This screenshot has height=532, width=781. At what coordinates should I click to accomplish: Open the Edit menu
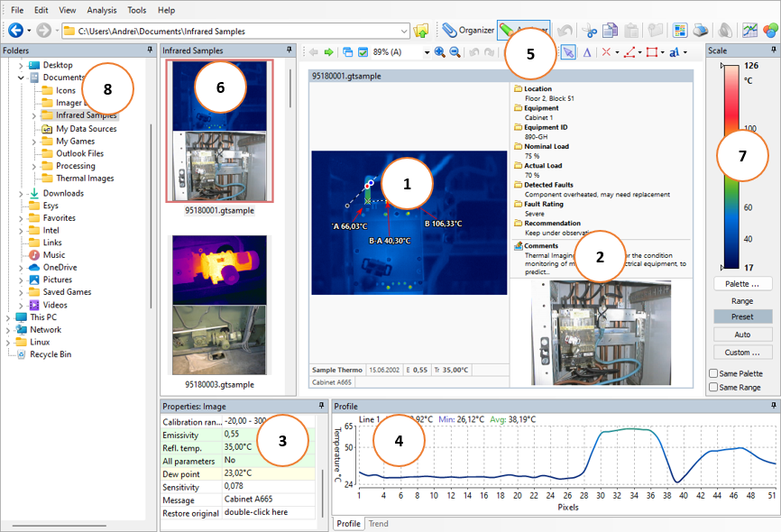[41, 10]
